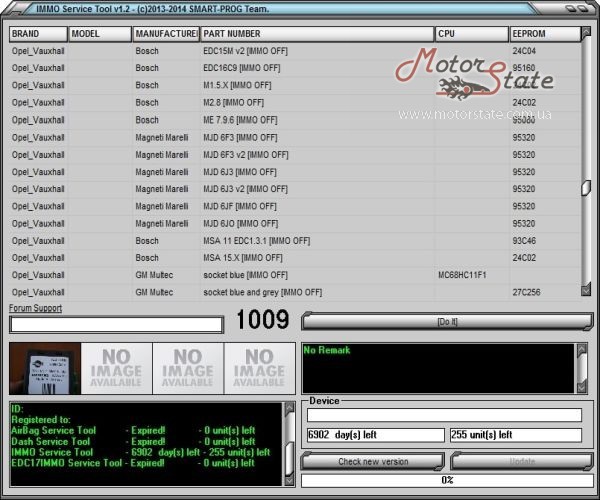Click the third No Image Available thumbnail
The image size is (600, 500).
pos(188,368)
